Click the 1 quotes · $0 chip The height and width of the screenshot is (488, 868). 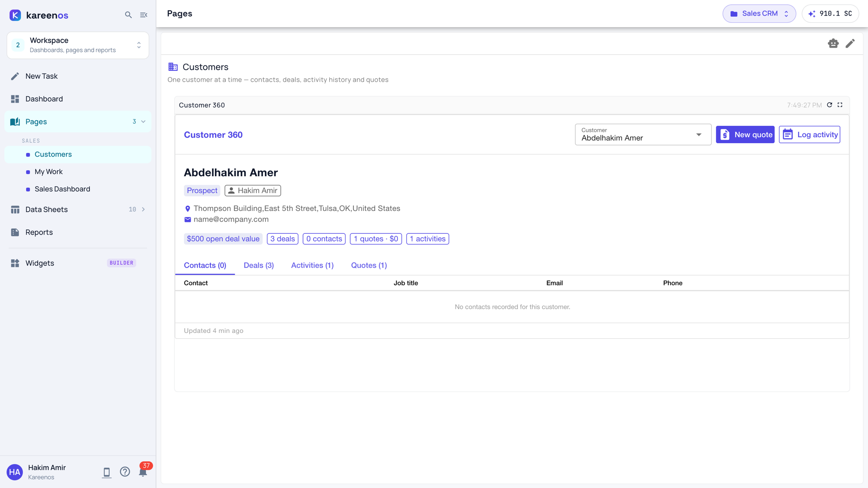(376, 239)
